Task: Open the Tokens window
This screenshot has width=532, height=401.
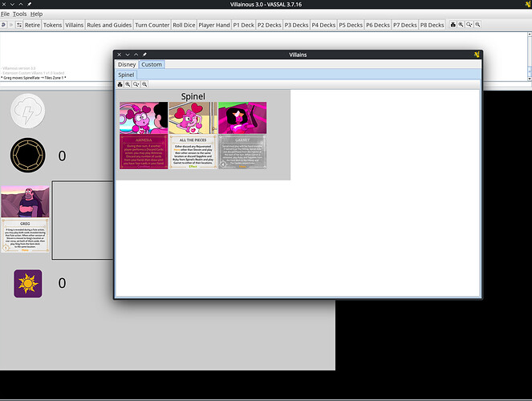Action: (53, 25)
